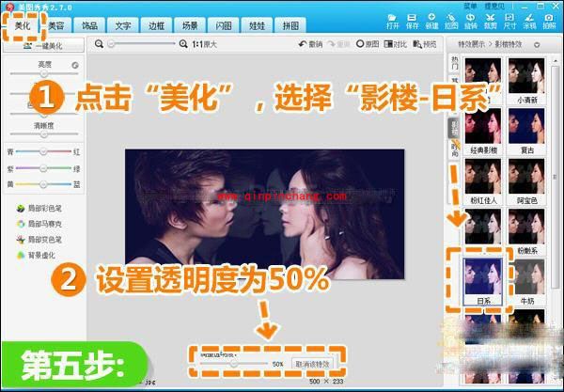Screen dimensions: 564x392
Task: Select the 背景虚化 background blur tool
Action: (x=36, y=256)
